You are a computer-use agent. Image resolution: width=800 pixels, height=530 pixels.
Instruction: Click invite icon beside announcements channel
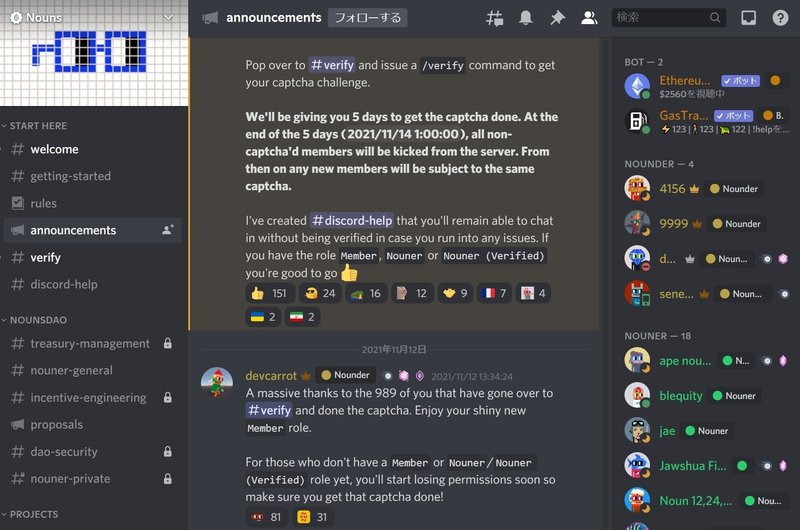(x=167, y=230)
